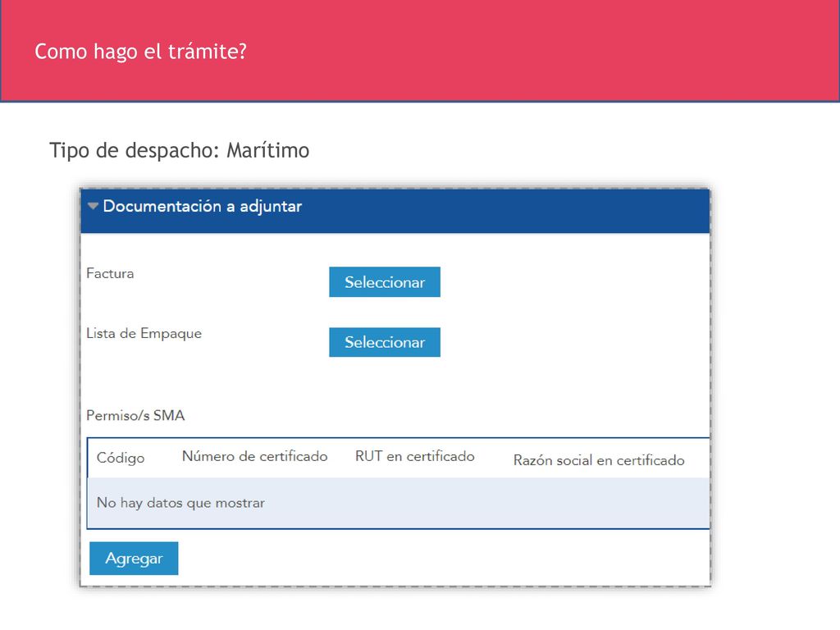Click the Código column header
Viewport: 840px width, 630px height.
coord(121,458)
